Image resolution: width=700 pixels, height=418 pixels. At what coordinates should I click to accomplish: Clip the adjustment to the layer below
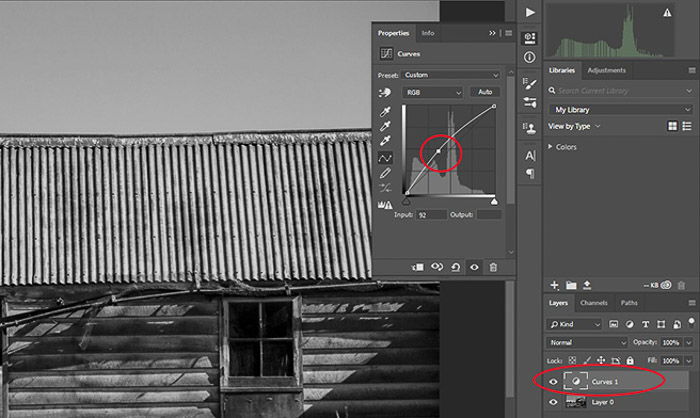[x=418, y=267]
